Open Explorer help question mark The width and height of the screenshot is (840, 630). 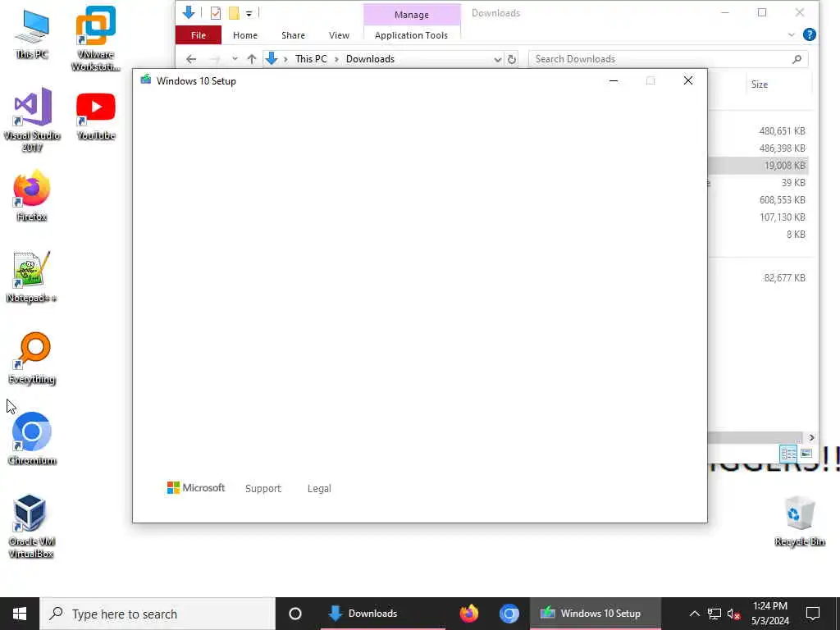[810, 34]
